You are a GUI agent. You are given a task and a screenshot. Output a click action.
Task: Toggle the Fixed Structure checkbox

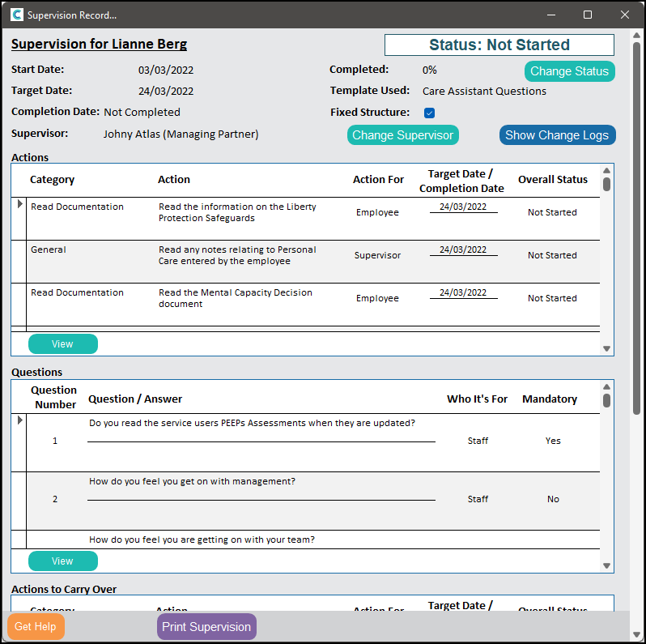(430, 113)
